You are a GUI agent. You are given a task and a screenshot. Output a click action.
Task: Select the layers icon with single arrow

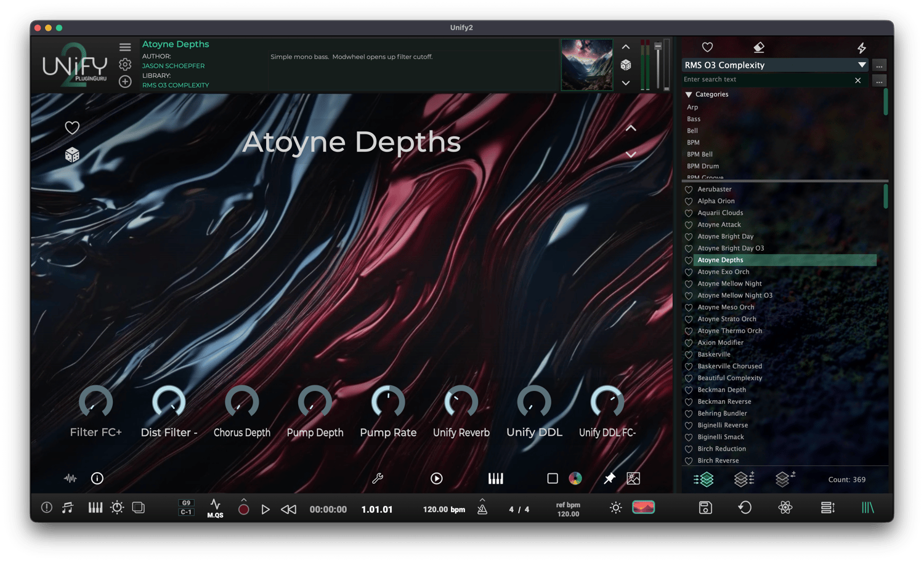pyautogui.click(x=785, y=479)
